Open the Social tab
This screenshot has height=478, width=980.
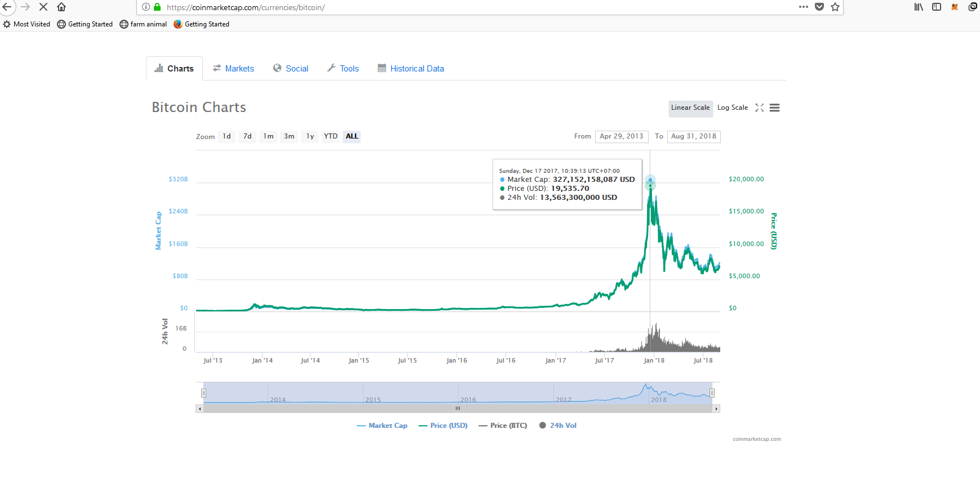[291, 69]
